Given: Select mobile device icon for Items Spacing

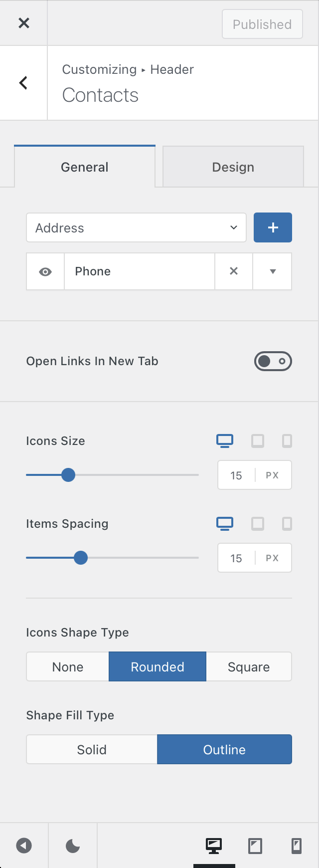Looking at the screenshot, I should pos(287,524).
